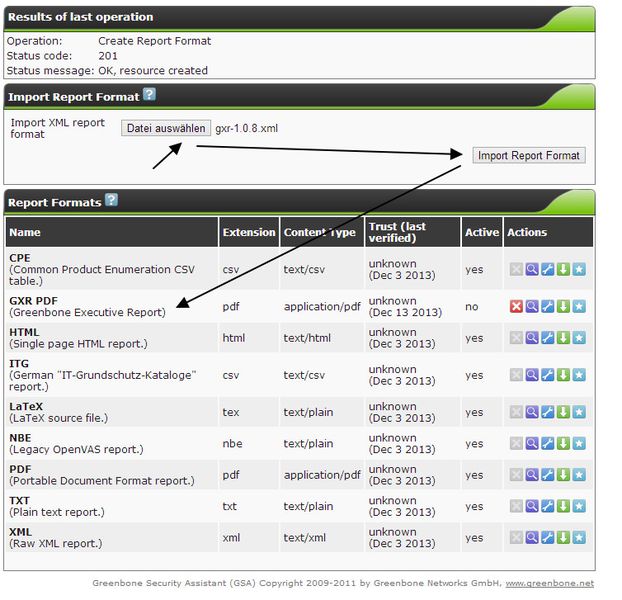Open help for Import Report Format
622x600 pixels.
click(149, 94)
